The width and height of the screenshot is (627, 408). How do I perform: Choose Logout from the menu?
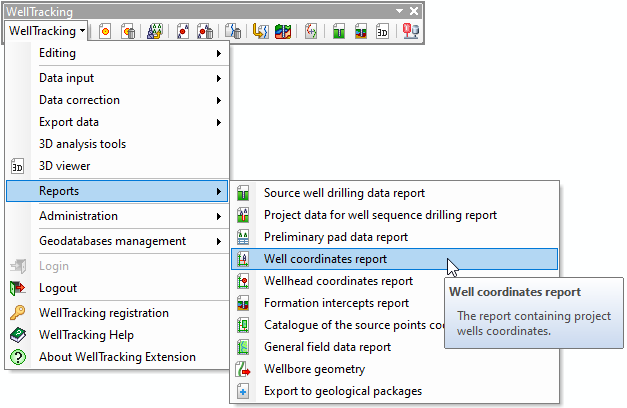tap(117, 288)
